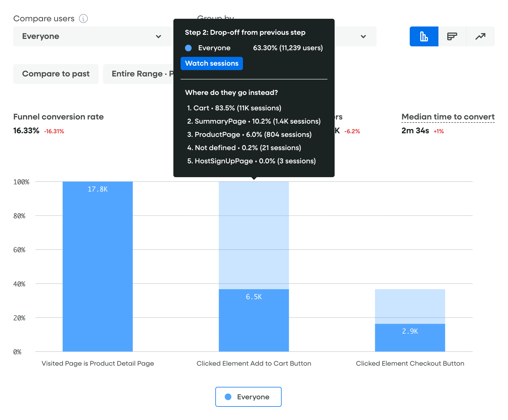Click the Median time to convert link

[448, 117]
